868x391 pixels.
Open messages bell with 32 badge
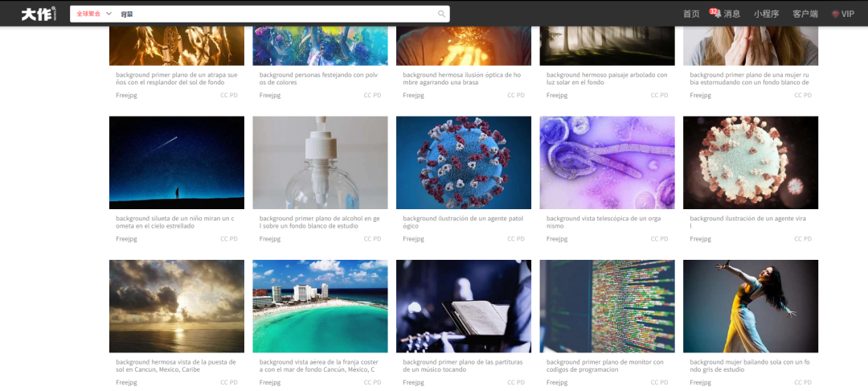(718, 14)
